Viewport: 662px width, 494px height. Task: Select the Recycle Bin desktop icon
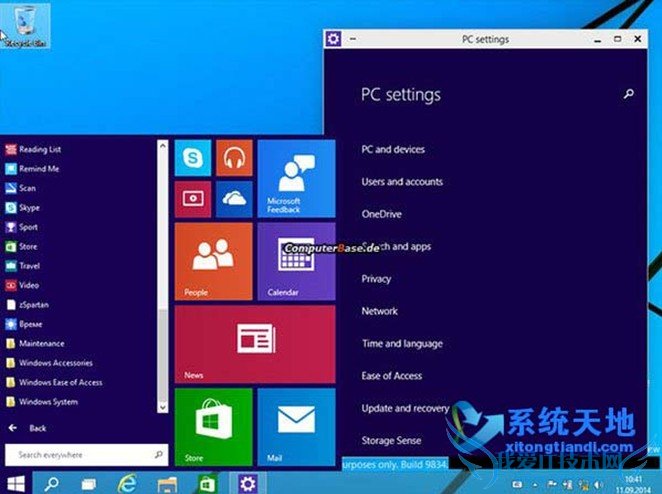pyautogui.click(x=25, y=26)
